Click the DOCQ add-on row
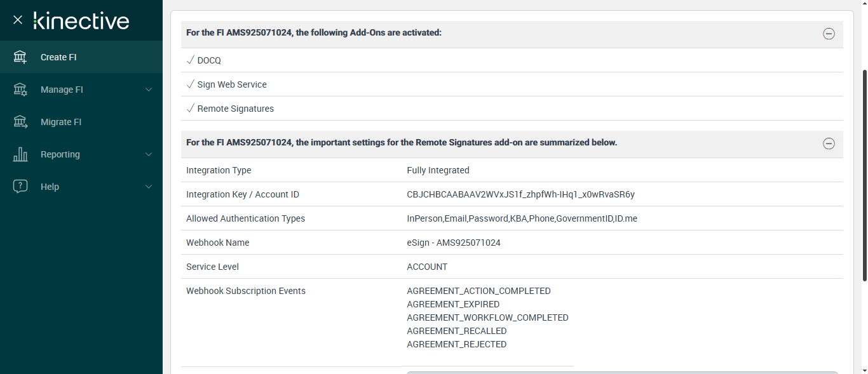Screen dimensions: 868x374 pyautogui.click(x=209, y=60)
